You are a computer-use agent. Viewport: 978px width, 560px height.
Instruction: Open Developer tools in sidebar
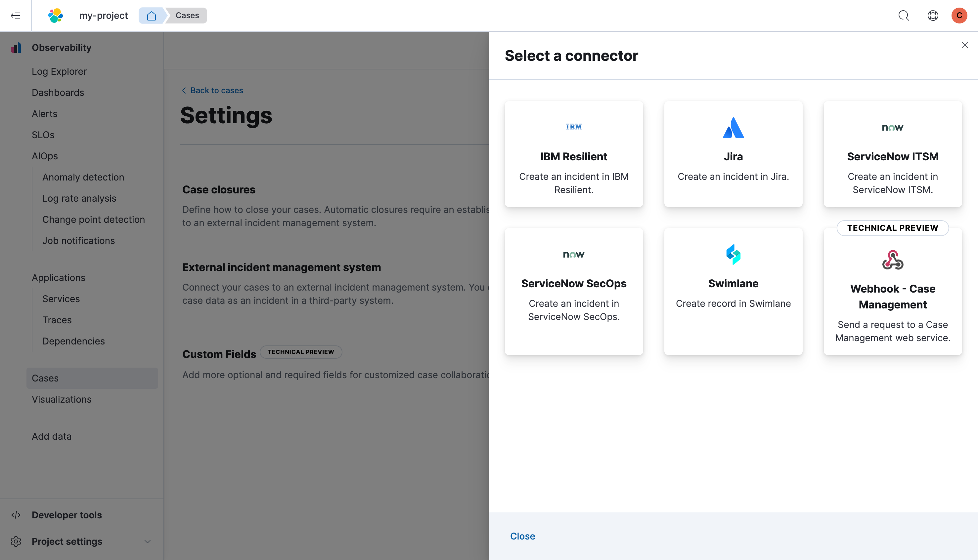(67, 515)
